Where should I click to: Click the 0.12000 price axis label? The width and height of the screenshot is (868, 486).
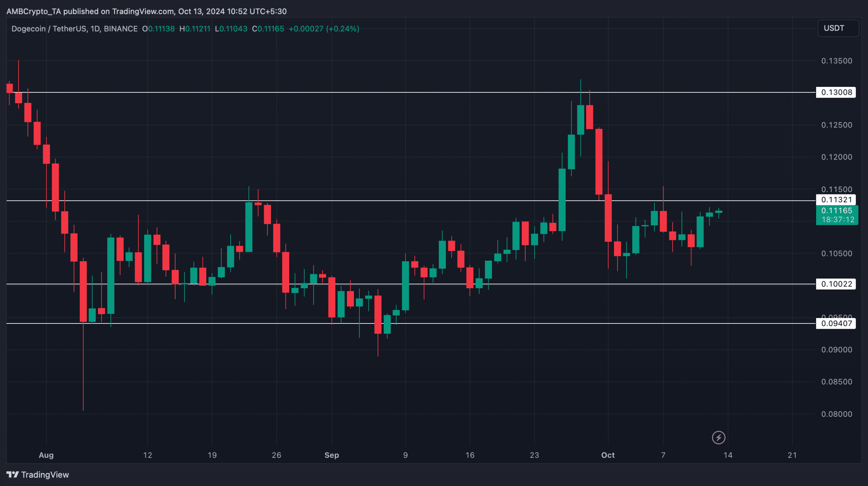click(836, 157)
